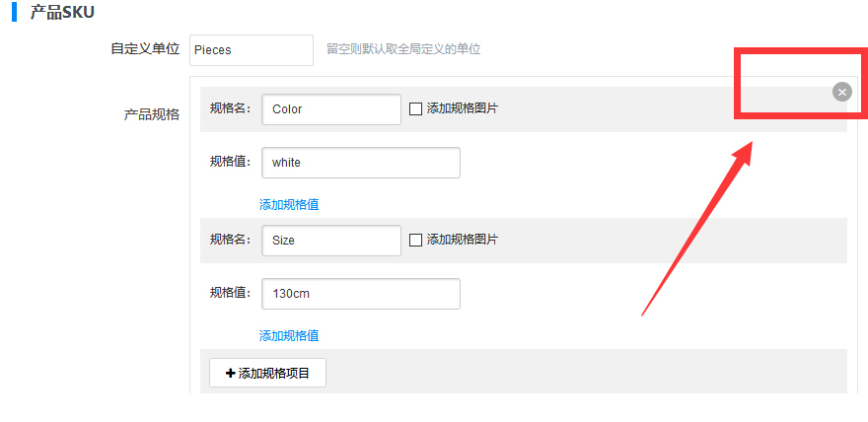Click the 自定义单位 input containing Pieces

(x=251, y=50)
